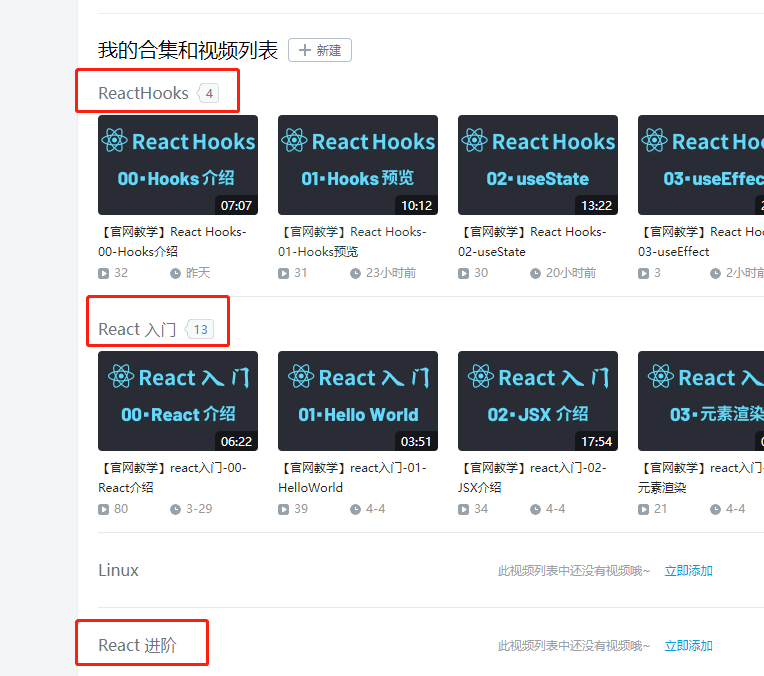Click title react入门 元素渲染
Screen dimensions: 764x676
[x=701, y=478]
